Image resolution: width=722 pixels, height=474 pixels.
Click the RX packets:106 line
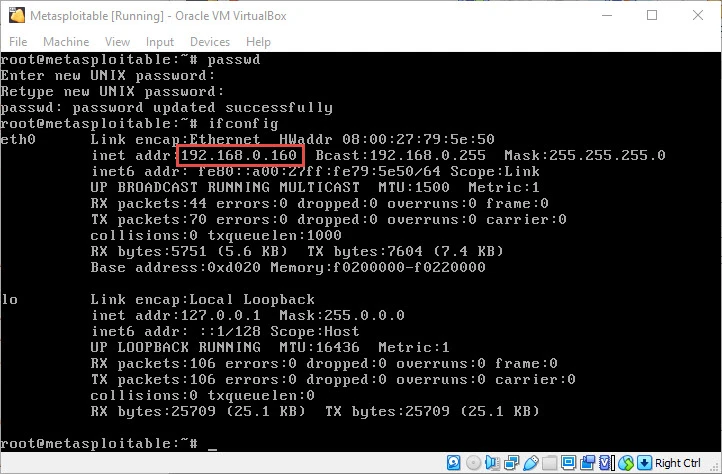click(x=324, y=363)
